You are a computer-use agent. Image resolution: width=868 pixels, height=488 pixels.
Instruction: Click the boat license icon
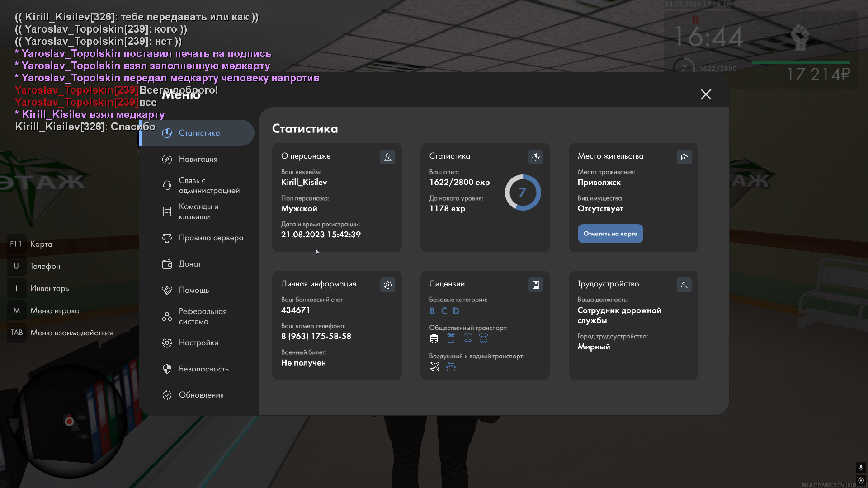click(x=451, y=367)
